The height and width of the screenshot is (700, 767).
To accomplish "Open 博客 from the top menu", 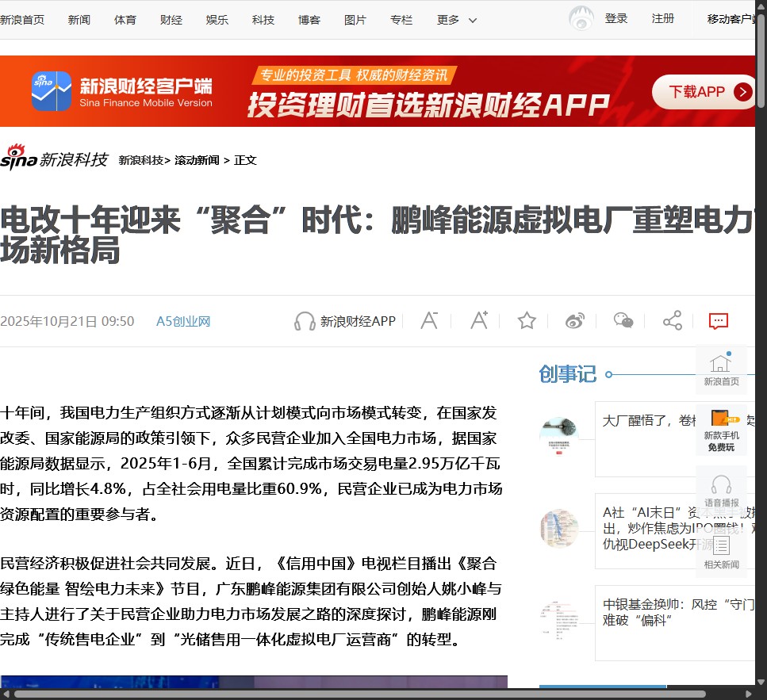I will [309, 20].
